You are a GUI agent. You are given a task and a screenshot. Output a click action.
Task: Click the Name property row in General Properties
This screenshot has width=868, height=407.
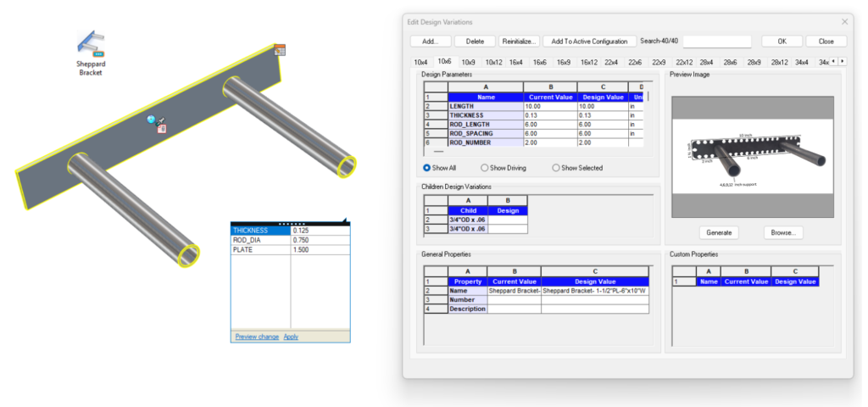point(537,291)
